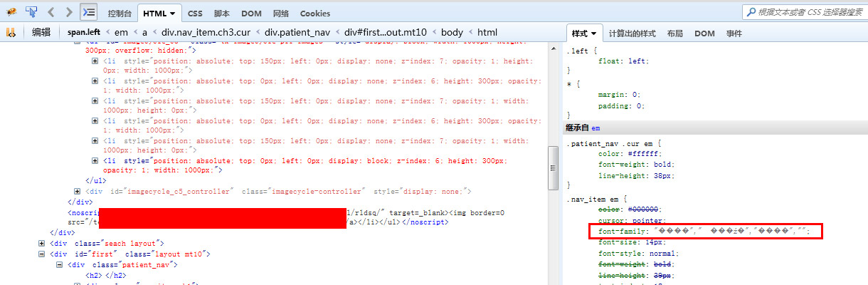The image size is (868, 285).
Task: Click the float: left property
Action: (x=624, y=61)
